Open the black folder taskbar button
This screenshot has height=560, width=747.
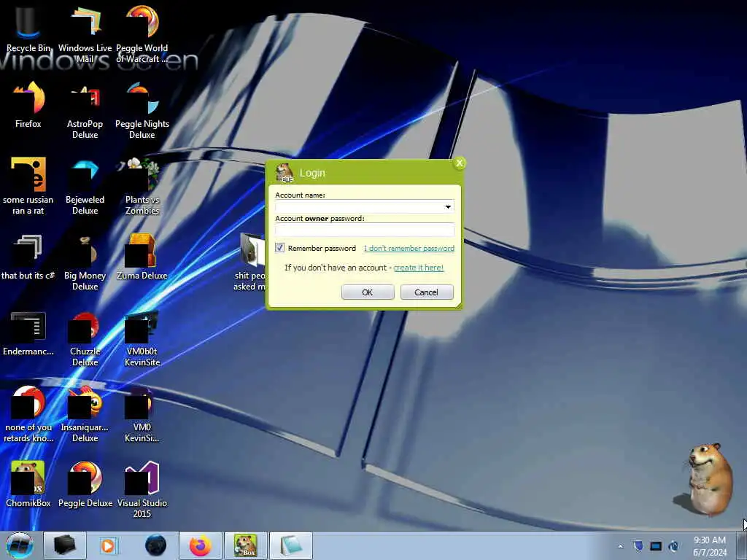click(x=65, y=545)
